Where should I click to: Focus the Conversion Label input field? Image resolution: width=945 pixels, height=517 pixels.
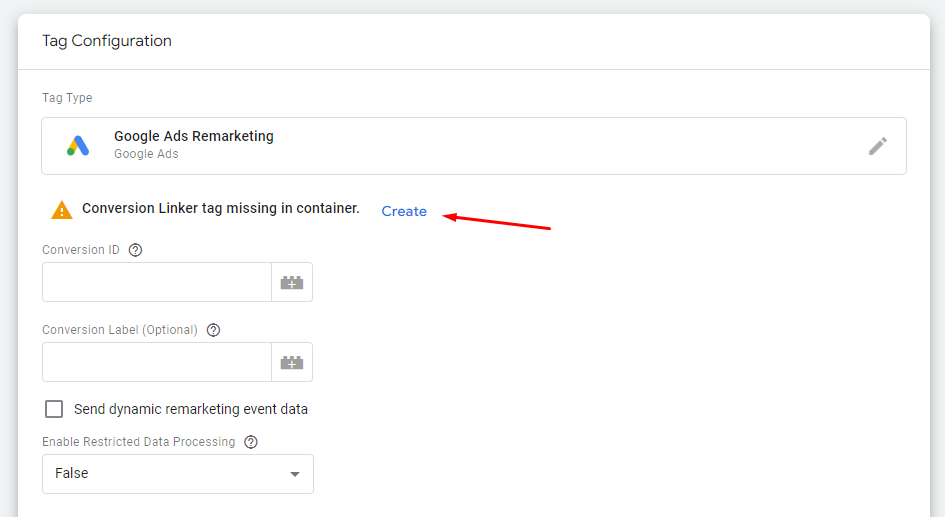point(157,362)
